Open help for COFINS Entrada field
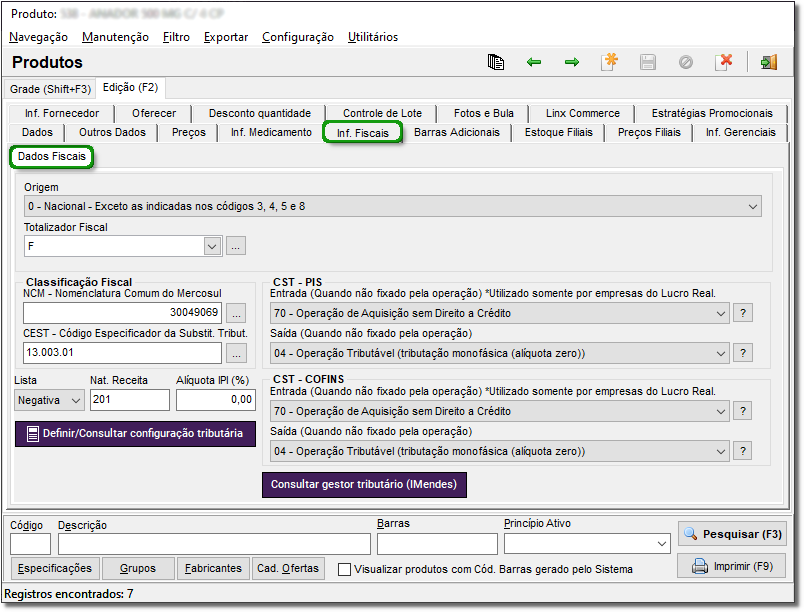Screen dimensions: 804x612 (x=742, y=411)
